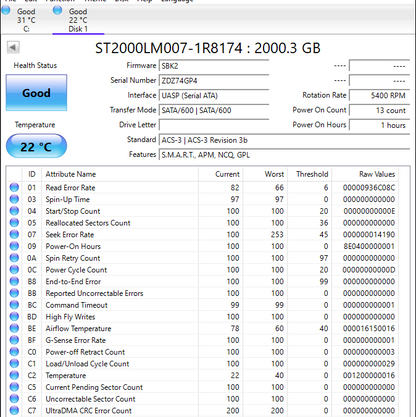This screenshot has width=416, height=417.
Task: Click the status circle beside Reallocated Sectors Count
Action: tap(14, 223)
